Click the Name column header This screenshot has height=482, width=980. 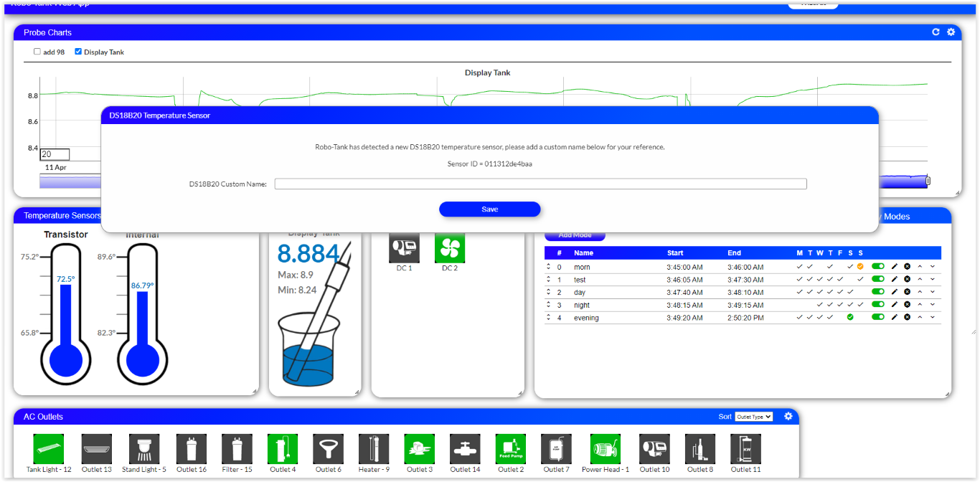(583, 253)
